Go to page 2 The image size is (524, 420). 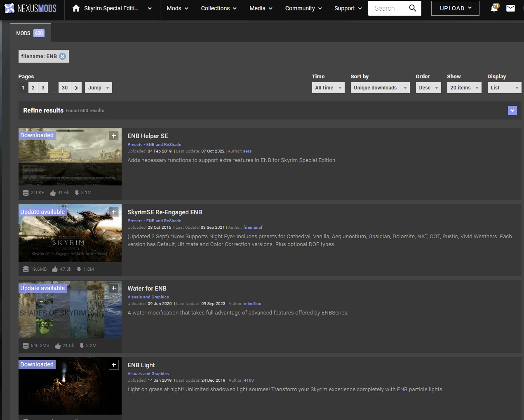pyautogui.click(x=33, y=88)
